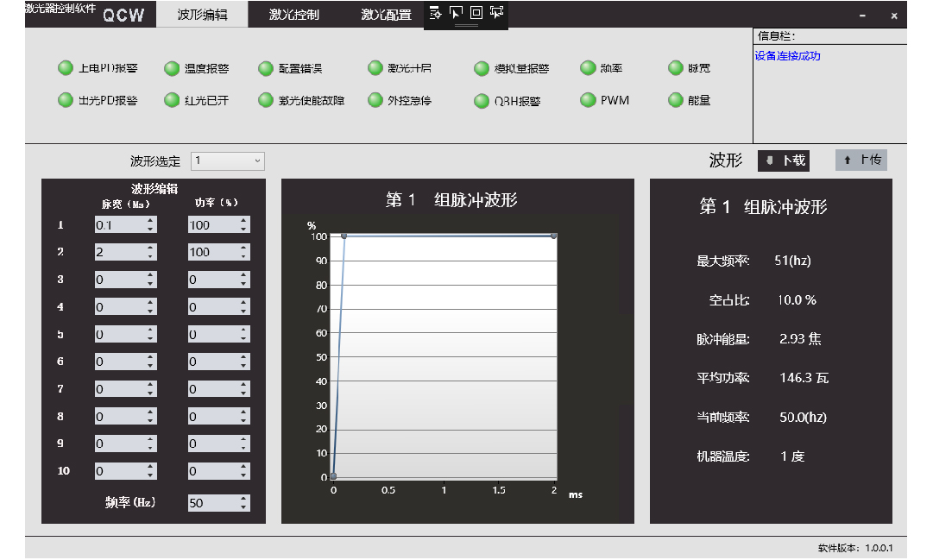Viewport: 933px width, 560px height.
Task: Toggle the QBH报警 indicator light
Action: pyautogui.click(x=481, y=100)
